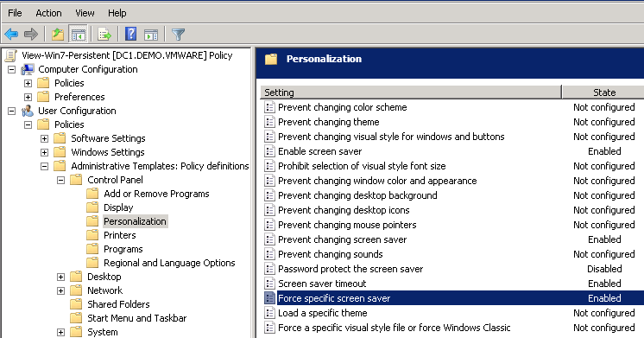Toggle the Show/Hide action pane icon
Screen dimensions: 644x338
(x=151, y=35)
